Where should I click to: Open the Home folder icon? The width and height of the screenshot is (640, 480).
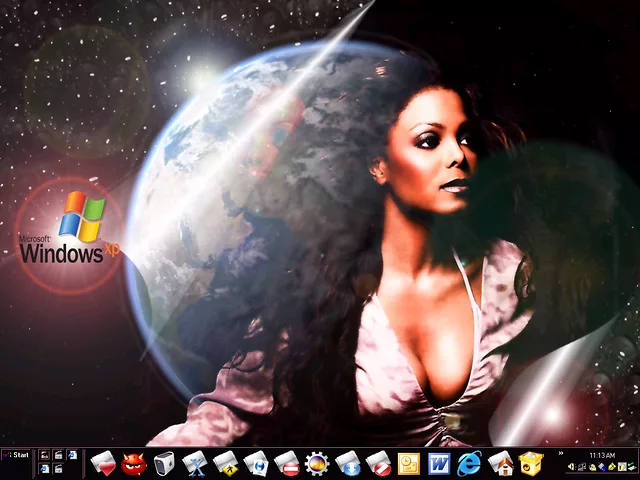[x=500, y=463]
